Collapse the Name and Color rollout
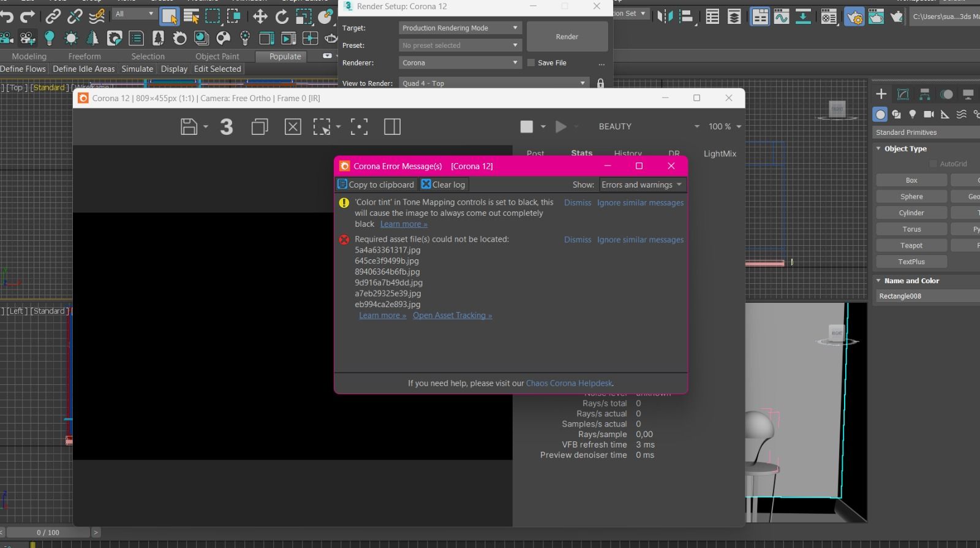The image size is (980, 548). [x=911, y=281]
